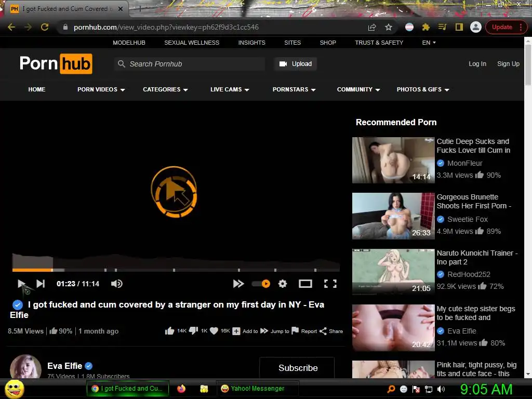Reload the page with the refresh icon

pos(45,27)
